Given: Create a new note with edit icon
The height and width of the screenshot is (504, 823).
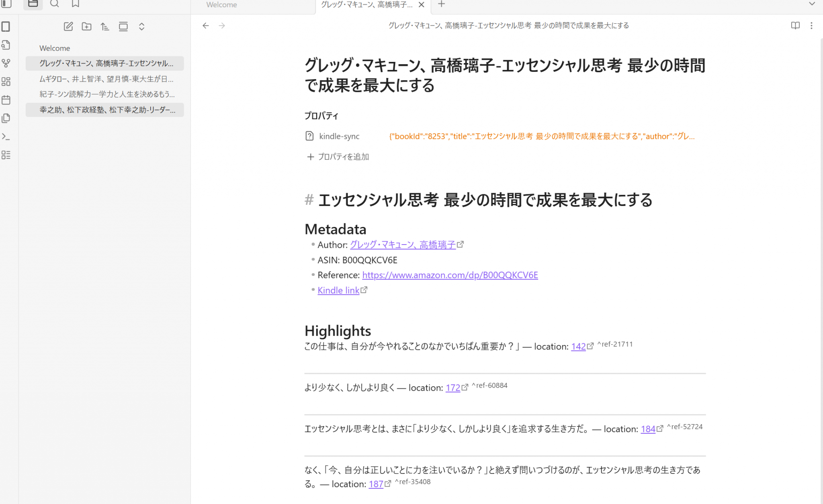Looking at the screenshot, I should (x=68, y=27).
